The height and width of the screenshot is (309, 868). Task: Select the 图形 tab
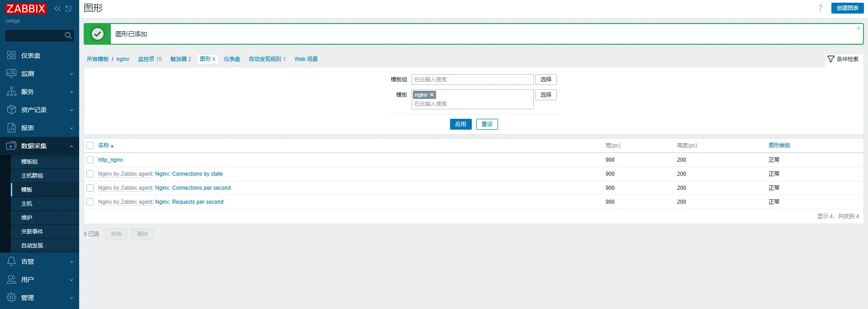point(208,59)
